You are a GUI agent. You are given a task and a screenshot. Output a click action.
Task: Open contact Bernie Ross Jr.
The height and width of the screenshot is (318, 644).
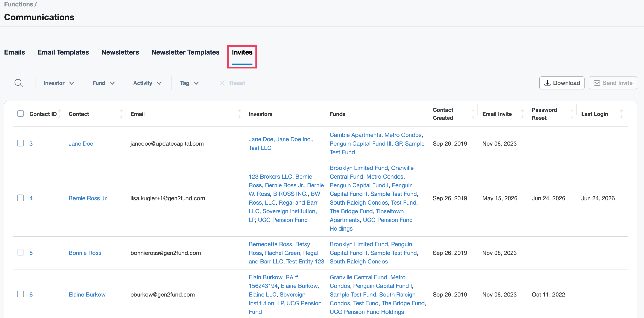(x=88, y=198)
